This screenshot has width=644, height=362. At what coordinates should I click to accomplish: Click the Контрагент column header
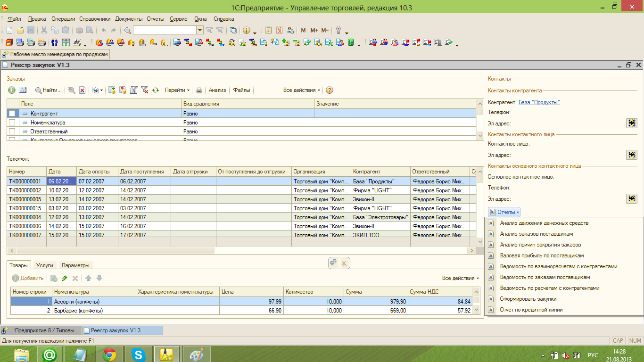[x=380, y=172]
